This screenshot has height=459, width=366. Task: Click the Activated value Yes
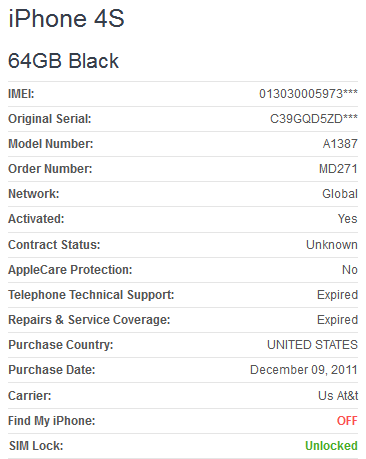click(347, 219)
